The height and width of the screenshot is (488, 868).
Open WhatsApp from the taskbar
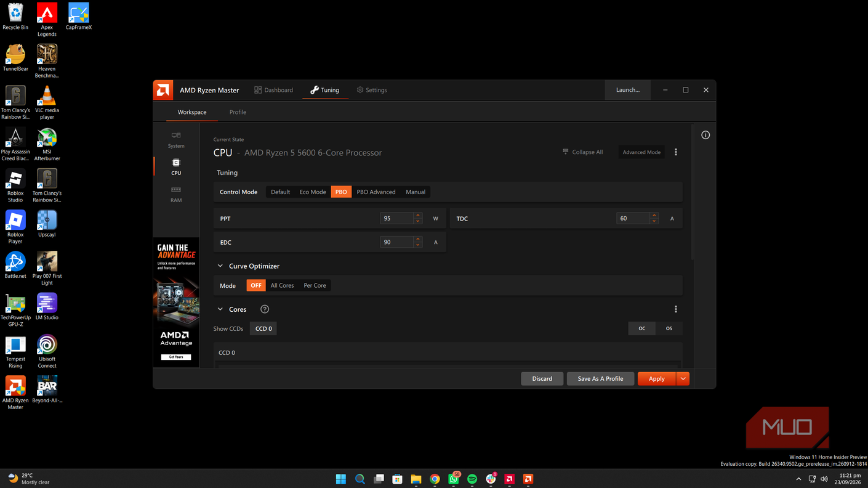coord(454,479)
